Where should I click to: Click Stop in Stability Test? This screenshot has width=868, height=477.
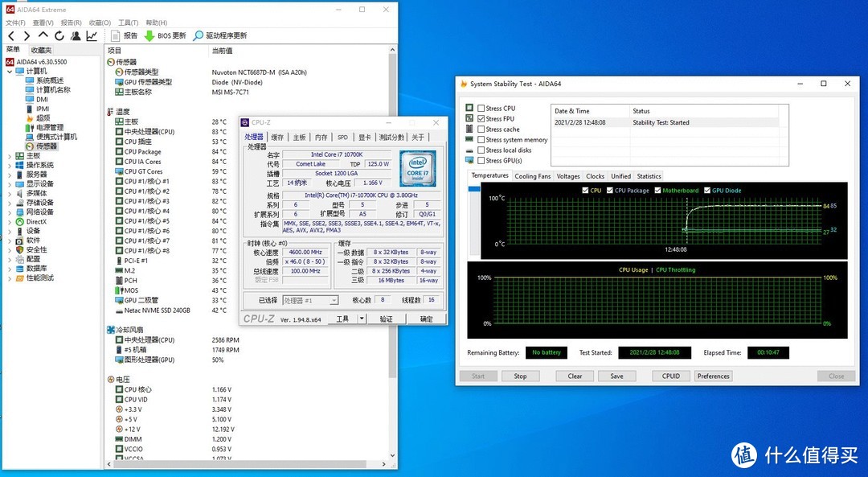pyautogui.click(x=520, y=376)
